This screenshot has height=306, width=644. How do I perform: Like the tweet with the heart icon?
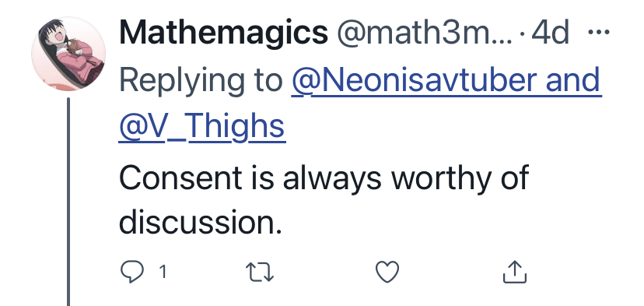(x=387, y=273)
